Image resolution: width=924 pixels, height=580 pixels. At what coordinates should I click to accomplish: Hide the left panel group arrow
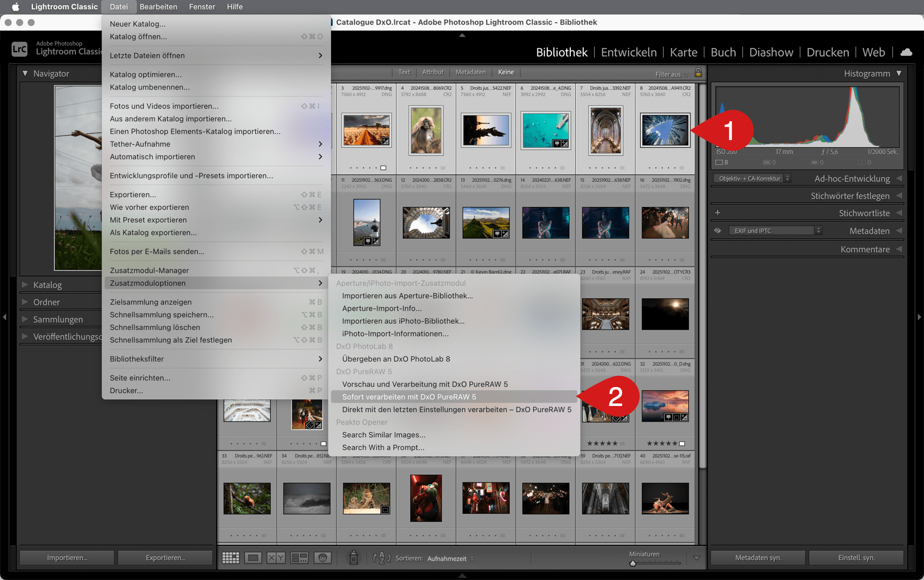coord(5,317)
